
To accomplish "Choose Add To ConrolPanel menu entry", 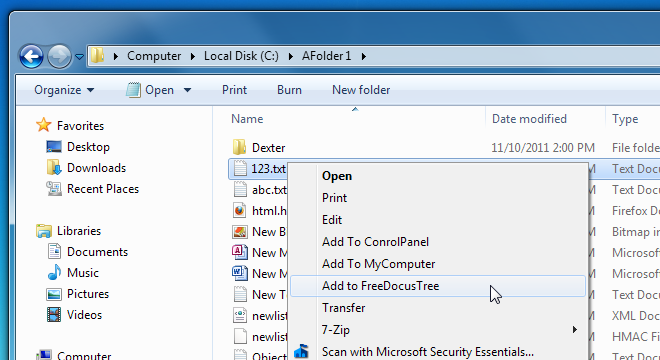I will (x=438, y=242).
